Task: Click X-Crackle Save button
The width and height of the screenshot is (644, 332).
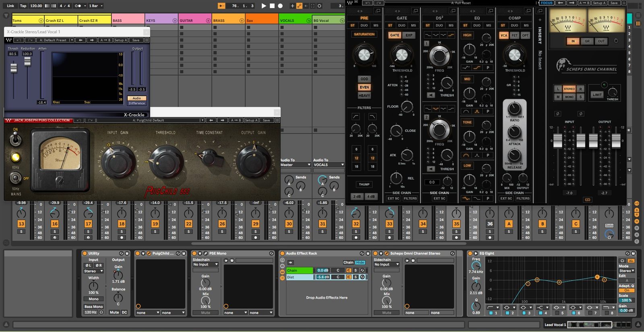Action: pos(136,40)
